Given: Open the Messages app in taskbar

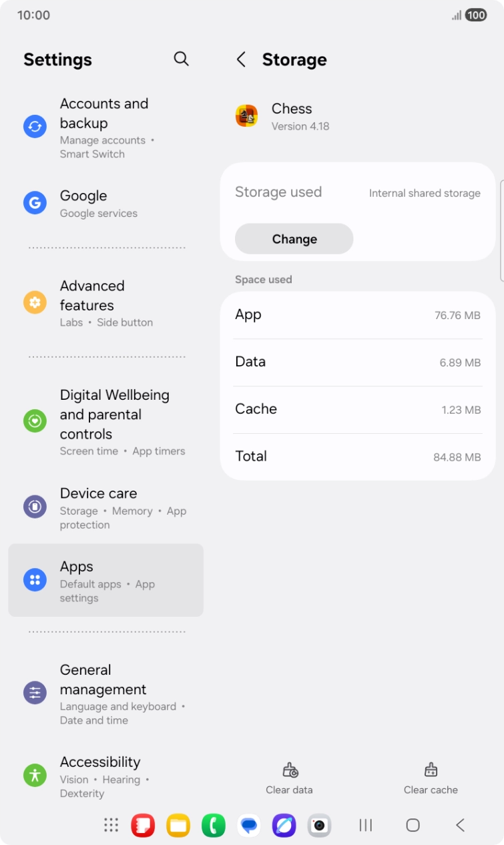Looking at the screenshot, I should click(x=249, y=826).
